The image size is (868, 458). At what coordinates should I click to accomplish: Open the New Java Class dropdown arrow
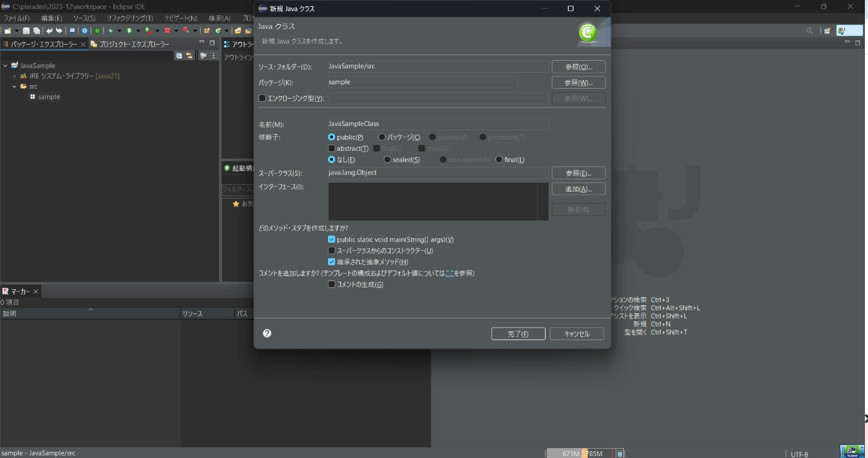point(227,30)
